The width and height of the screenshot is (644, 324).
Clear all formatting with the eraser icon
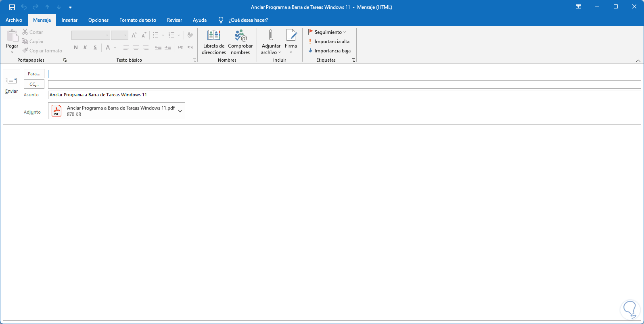190,35
